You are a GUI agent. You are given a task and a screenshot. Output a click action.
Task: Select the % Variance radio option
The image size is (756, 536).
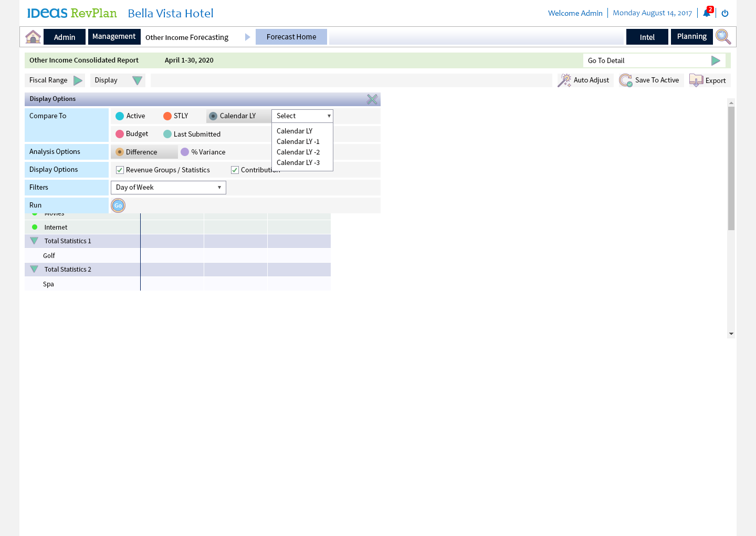click(x=185, y=152)
